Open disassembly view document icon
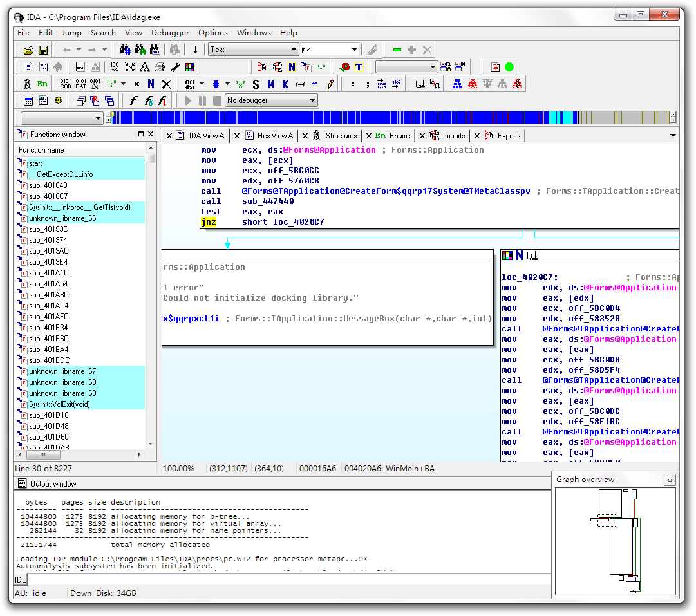Screen dimensions: 696x616 pos(28,67)
